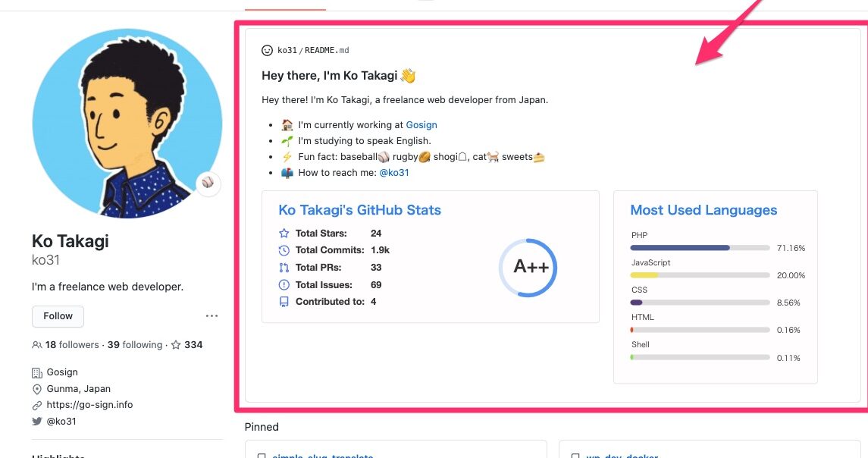The image size is (868, 458).
Task: Open the ellipsis options menu beside Follow
Action: click(212, 315)
